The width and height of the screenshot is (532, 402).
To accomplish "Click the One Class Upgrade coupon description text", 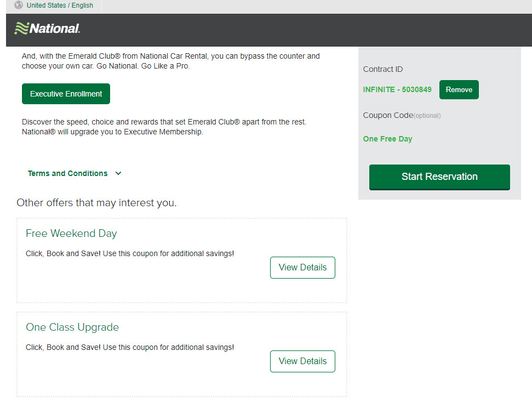I will pyautogui.click(x=130, y=347).
